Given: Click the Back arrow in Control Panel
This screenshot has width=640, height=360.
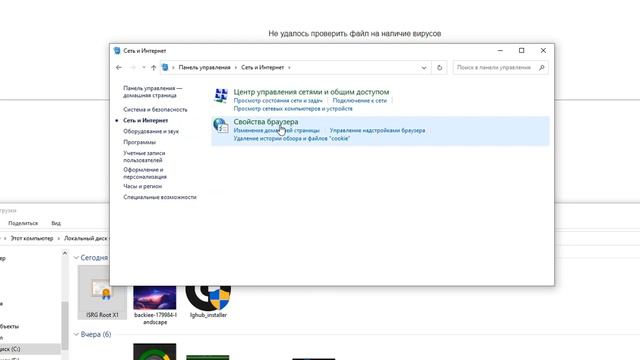Looking at the screenshot, I should pyautogui.click(x=119, y=67).
